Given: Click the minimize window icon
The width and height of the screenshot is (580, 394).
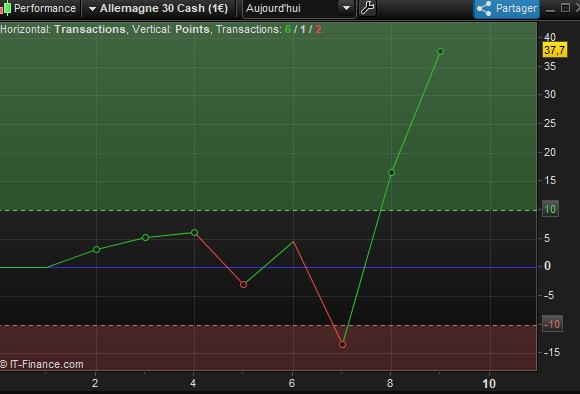Looking at the screenshot, I should pos(550,9).
